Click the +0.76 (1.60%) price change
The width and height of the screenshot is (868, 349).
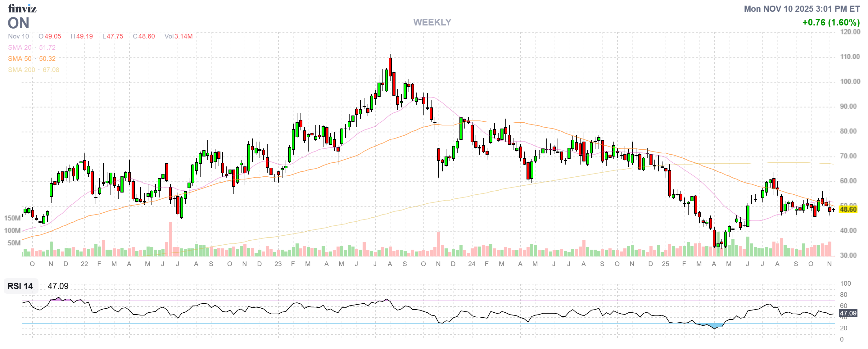(831, 23)
